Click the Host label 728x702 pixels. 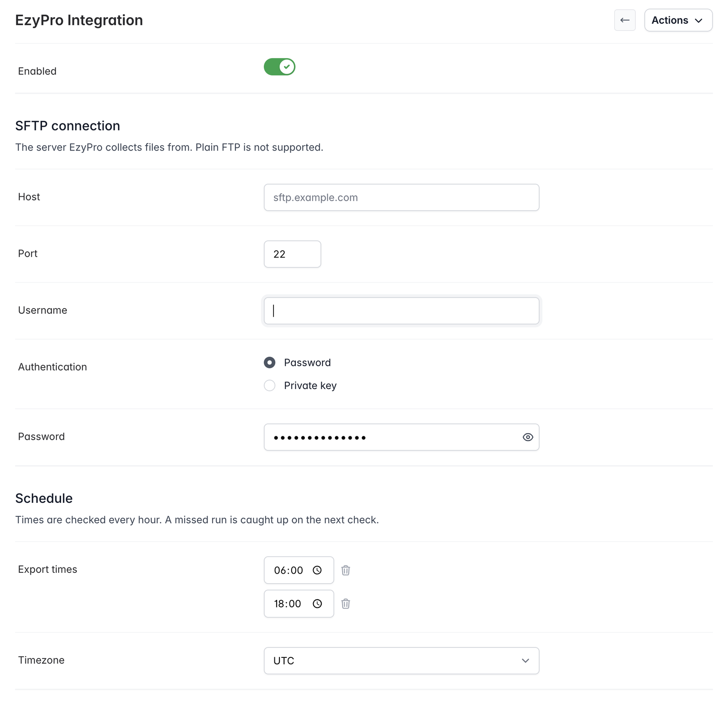29,197
